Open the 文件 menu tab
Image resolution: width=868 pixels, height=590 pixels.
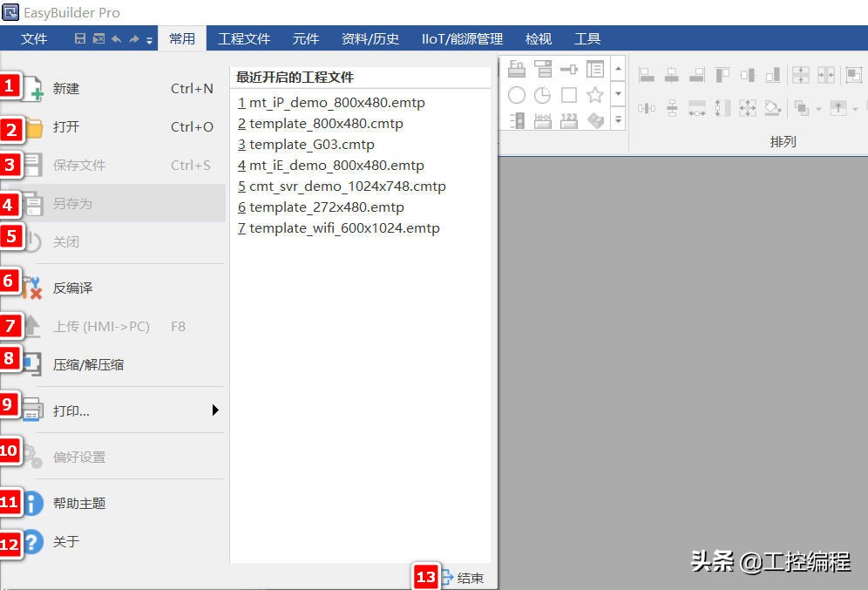tap(34, 38)
